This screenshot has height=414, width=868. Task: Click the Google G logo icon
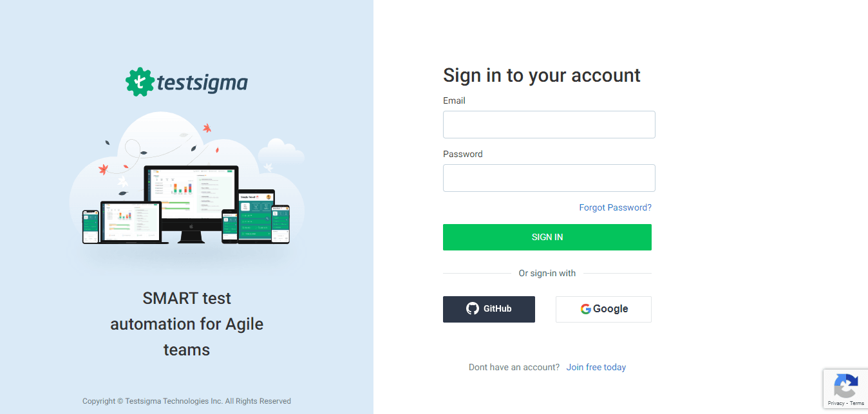585,309
